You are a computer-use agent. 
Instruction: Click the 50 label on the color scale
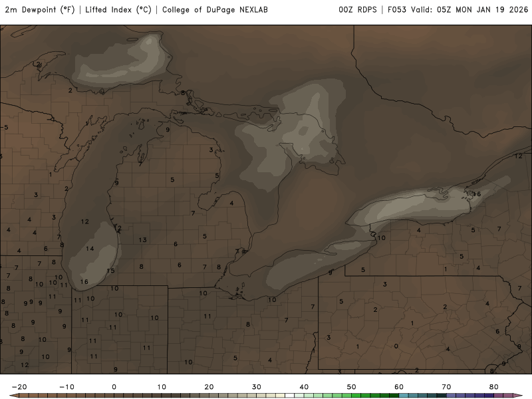[352, 387]
